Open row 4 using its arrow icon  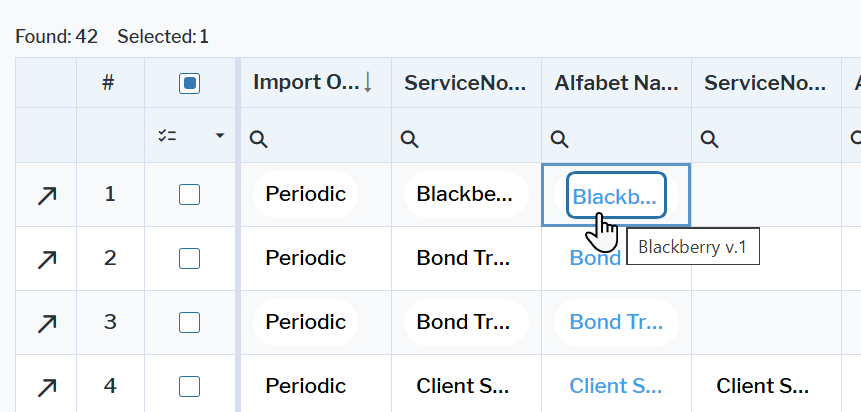pyautogui.click(x=46, y=387)
